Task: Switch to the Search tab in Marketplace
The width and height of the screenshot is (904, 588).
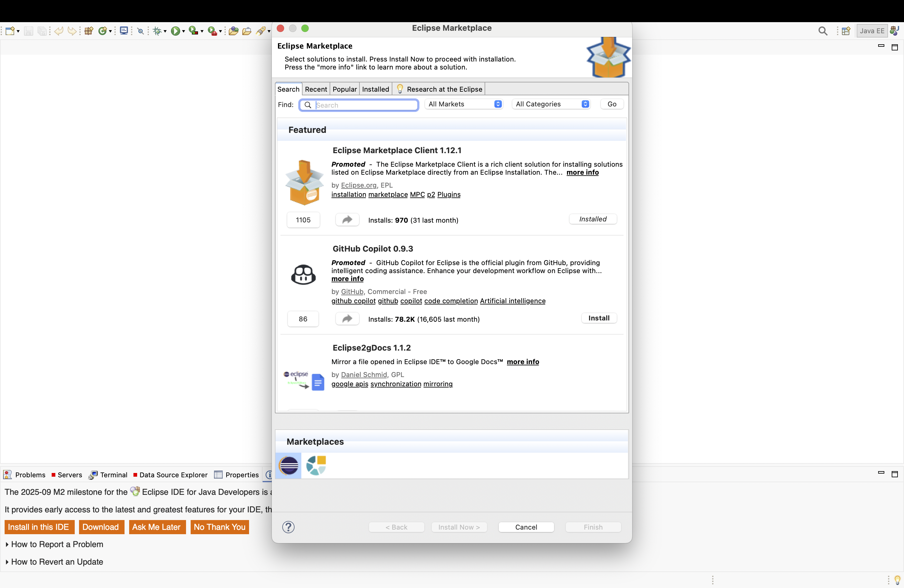Action: point(288,89)
